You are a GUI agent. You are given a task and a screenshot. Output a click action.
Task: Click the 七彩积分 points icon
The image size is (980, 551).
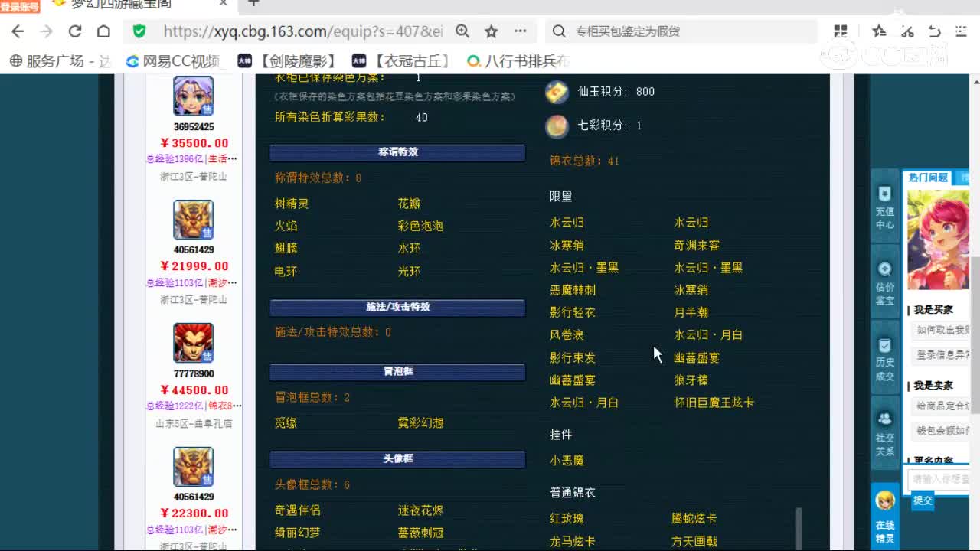557,126
